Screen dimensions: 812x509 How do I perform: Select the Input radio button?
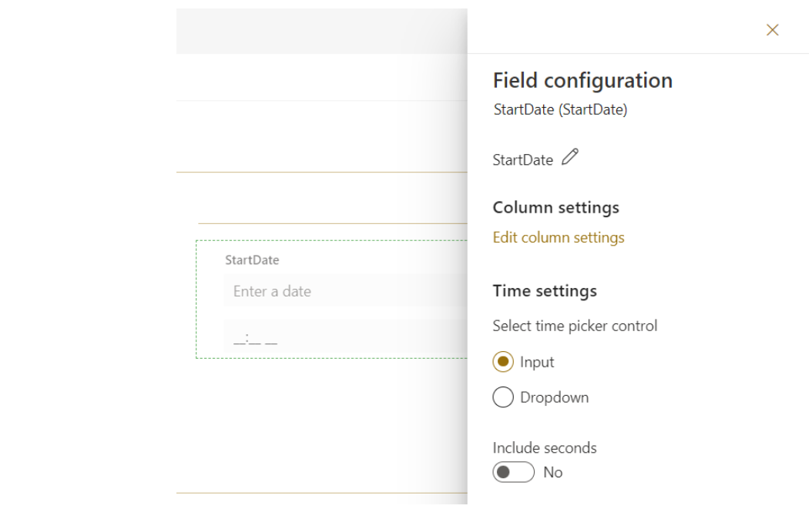click(x=503, y=362)
